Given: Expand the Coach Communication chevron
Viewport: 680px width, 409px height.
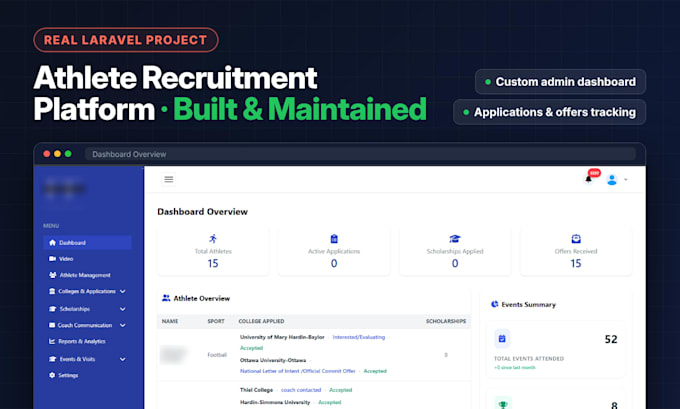Looking at the screenshot, I should pyautogui.click(x=123, y=325).
